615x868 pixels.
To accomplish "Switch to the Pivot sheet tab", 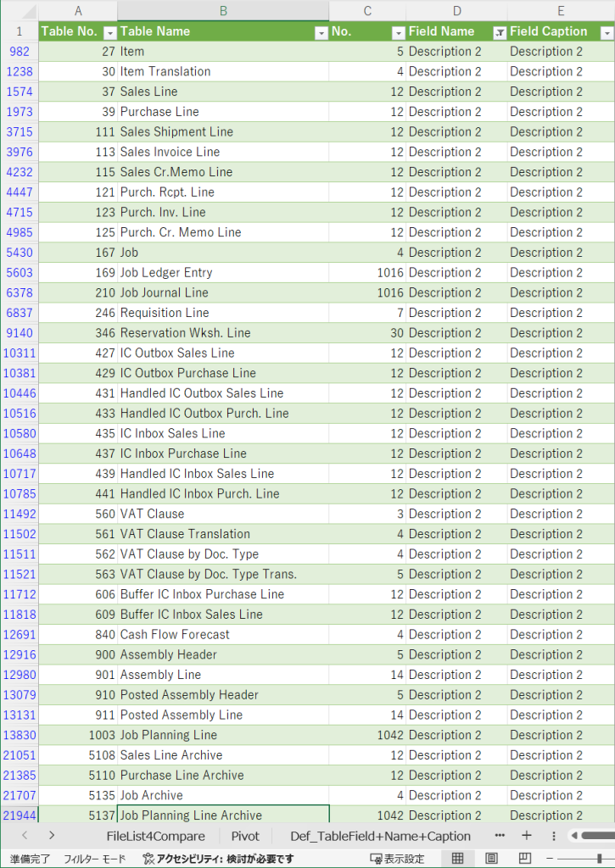I will click(245, 836).
